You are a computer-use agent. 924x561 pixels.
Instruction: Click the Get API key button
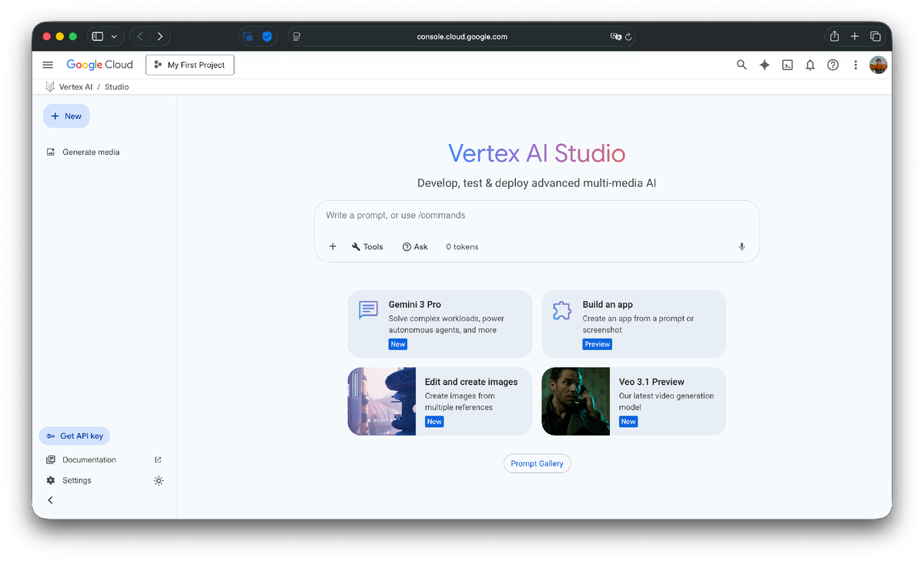point(74,436)
